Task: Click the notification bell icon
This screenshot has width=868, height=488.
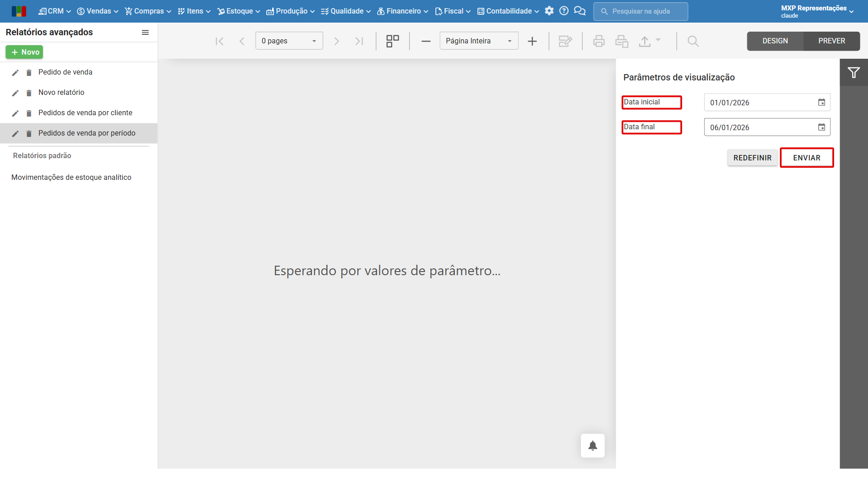Action: tap(593, 446)
